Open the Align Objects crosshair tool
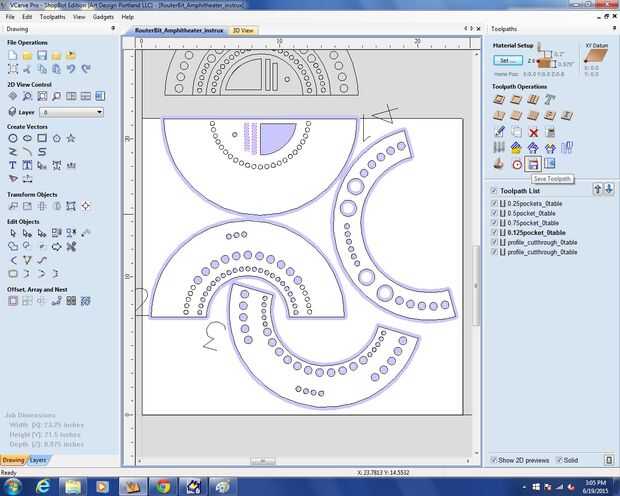Viewport: 620px width, 496px height. tap(85, 206)
